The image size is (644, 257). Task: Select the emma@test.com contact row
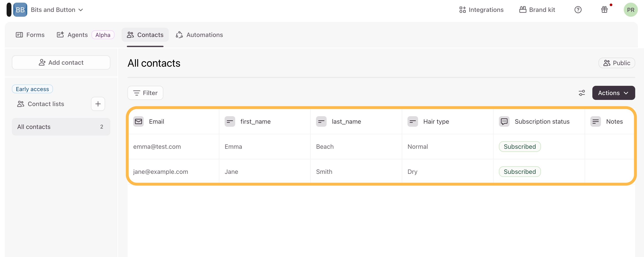[x=157, y=147]
